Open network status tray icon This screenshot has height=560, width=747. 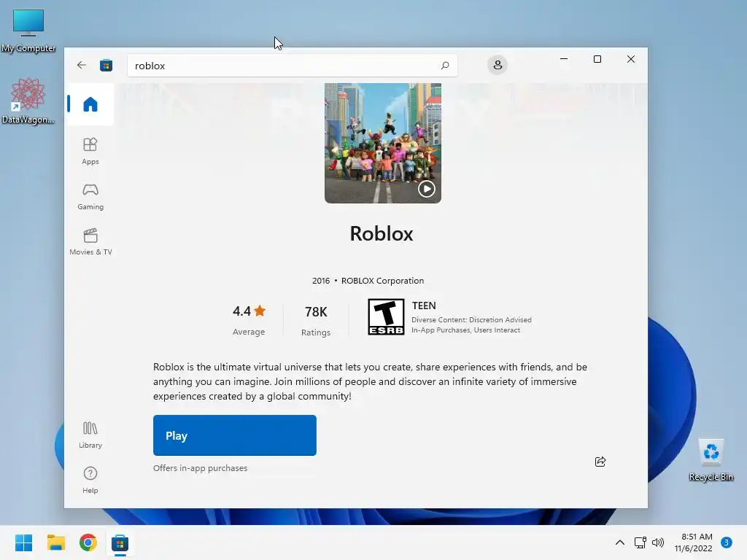(640, 542)
